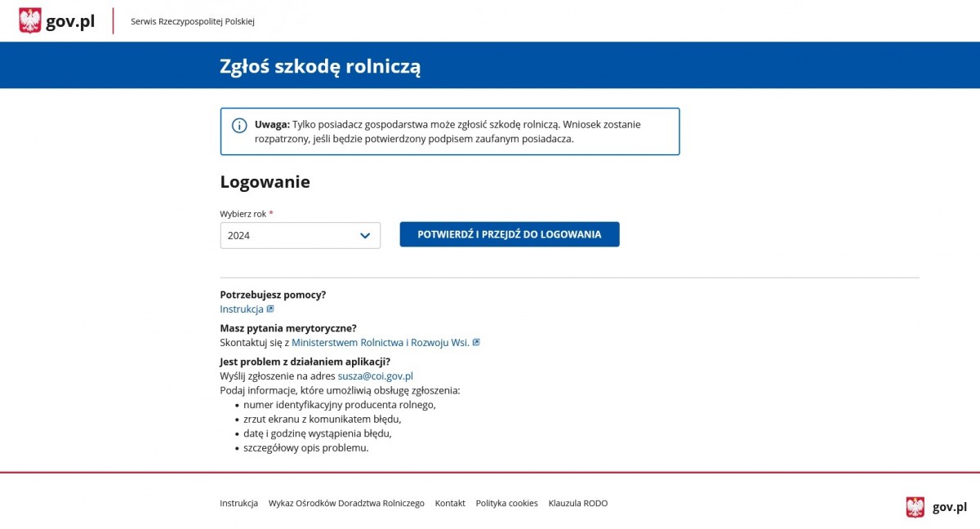Click external-link icon after Ministerstwem Rolnictwa link
980x529 pixels.
tap(476, 343)
